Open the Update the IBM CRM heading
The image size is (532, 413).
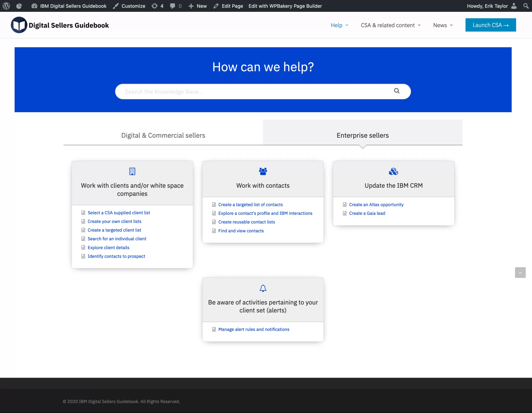tap(393, 185)
